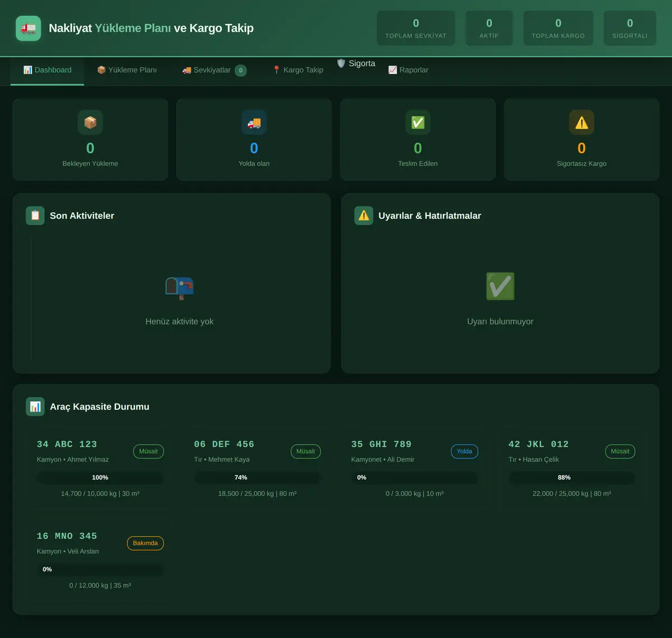Click the Teslim Edilen label
This screenshot has height=638, width=672.
(418, 163)
